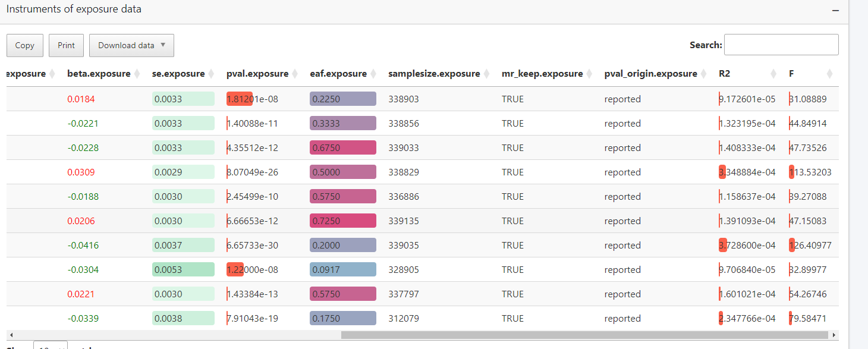Click the horizontal scrollbar left arrow
868x349 pixels.
[10, 335]
